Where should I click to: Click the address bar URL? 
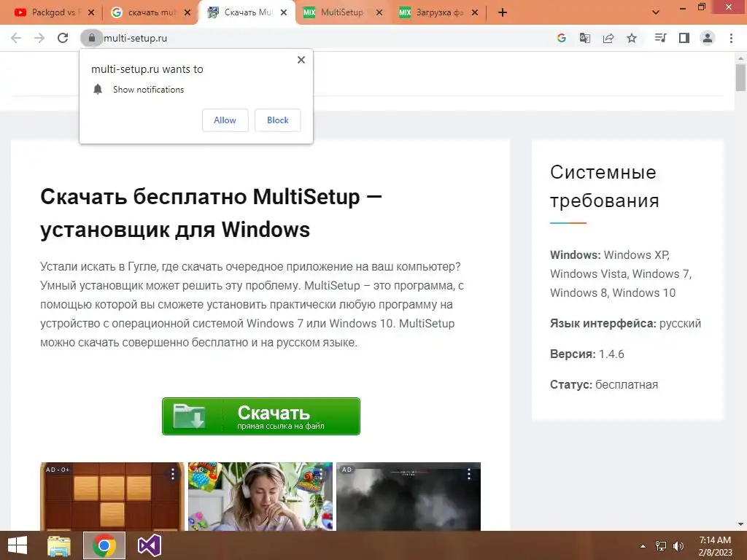point(135,38)
